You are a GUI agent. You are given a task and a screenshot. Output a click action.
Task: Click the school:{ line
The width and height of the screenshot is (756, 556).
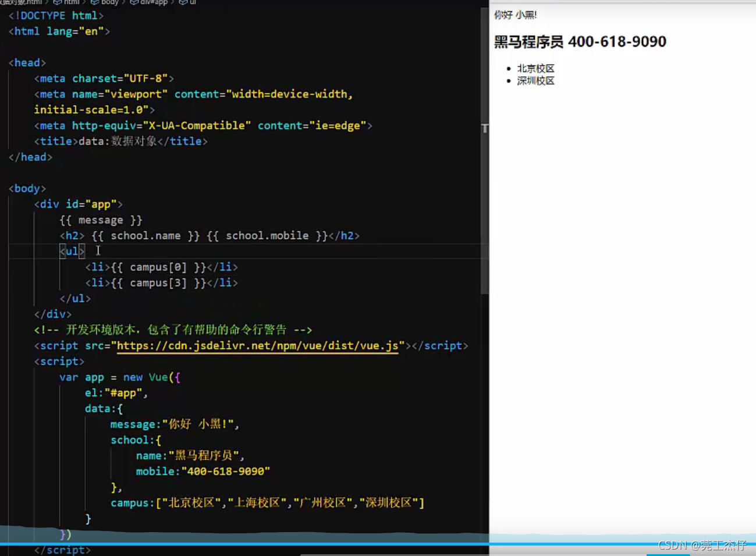[136, 440]
